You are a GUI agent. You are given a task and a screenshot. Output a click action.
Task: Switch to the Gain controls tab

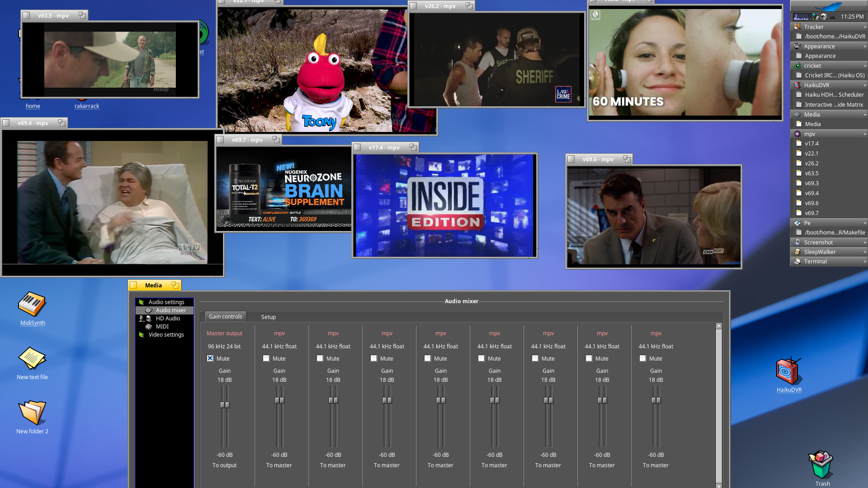point(226,317)
